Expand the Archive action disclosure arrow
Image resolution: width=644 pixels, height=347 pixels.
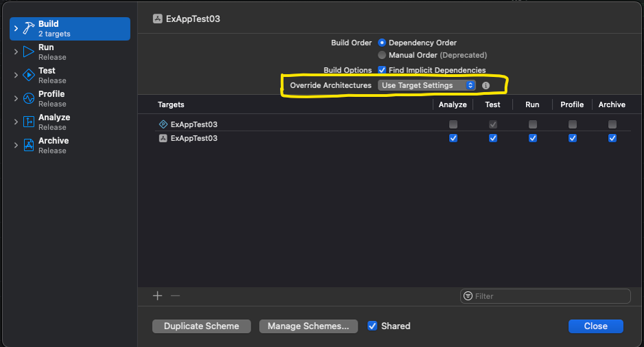(16, 146)
